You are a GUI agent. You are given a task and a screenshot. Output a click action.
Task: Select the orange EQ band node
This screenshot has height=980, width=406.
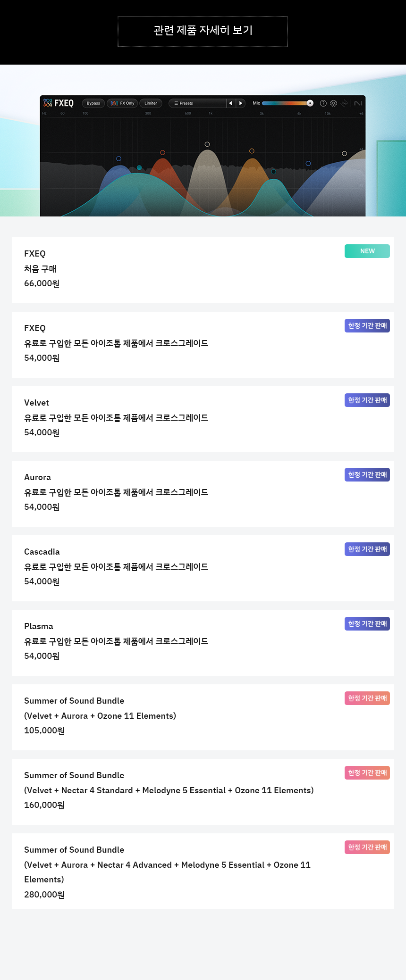coord(252,151)
